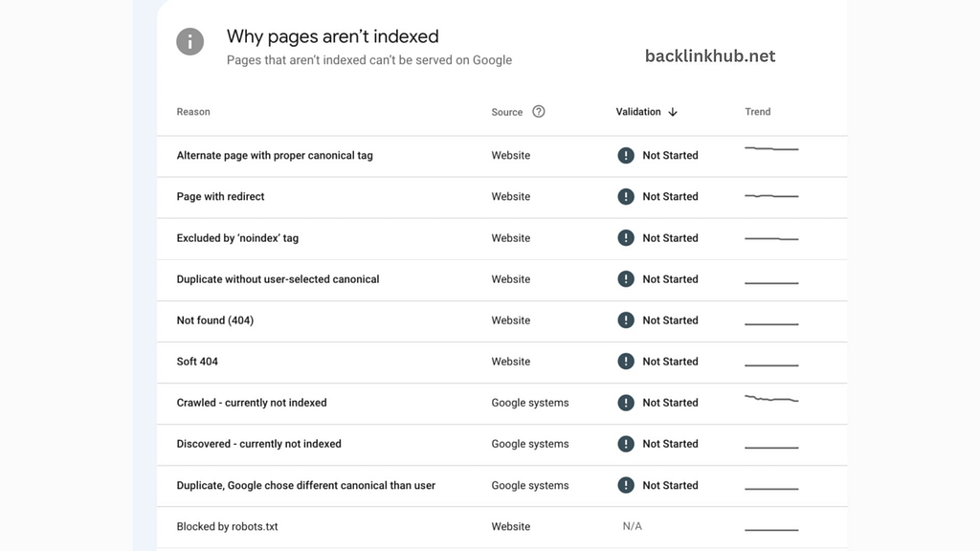Sort rows by the Reason column header
Image resolution: width=980 pixels, height=551 pixels.
tap(193, 111)
